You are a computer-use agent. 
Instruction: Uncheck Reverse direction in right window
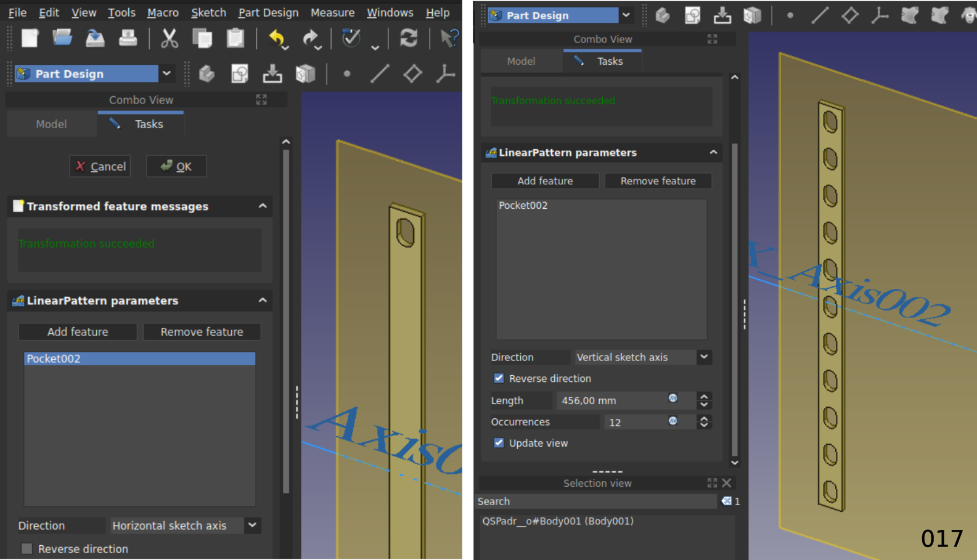[499, 378]
